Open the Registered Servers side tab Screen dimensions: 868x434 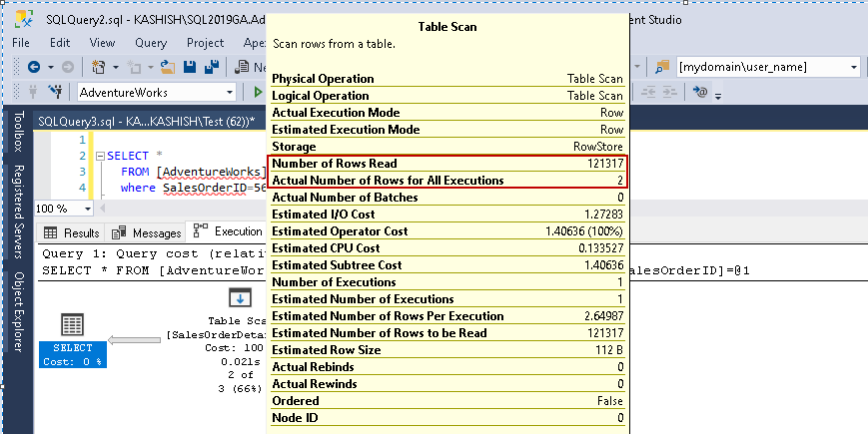pyautogui.click(x=18, y=212)
